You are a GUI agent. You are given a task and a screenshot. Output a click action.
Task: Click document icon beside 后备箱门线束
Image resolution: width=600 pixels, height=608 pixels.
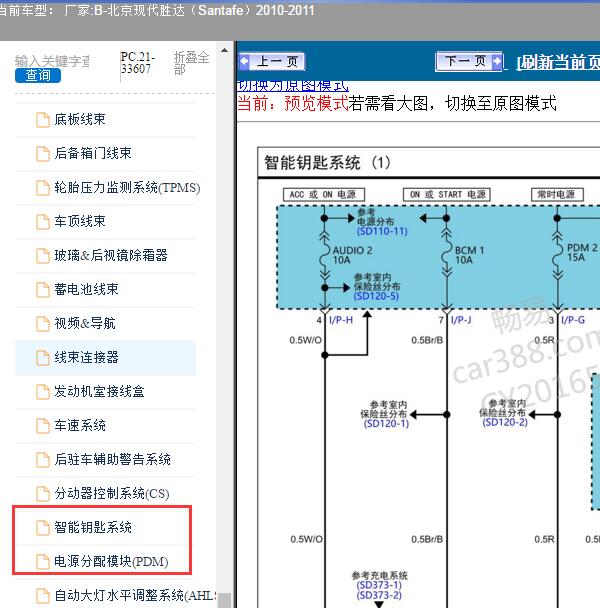click(x=43, y=154)
